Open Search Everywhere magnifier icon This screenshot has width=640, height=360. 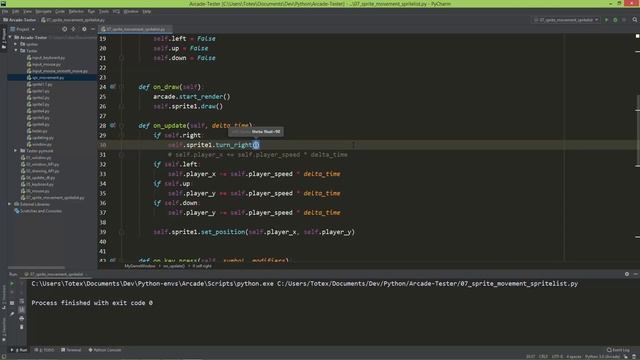[635, 20]
